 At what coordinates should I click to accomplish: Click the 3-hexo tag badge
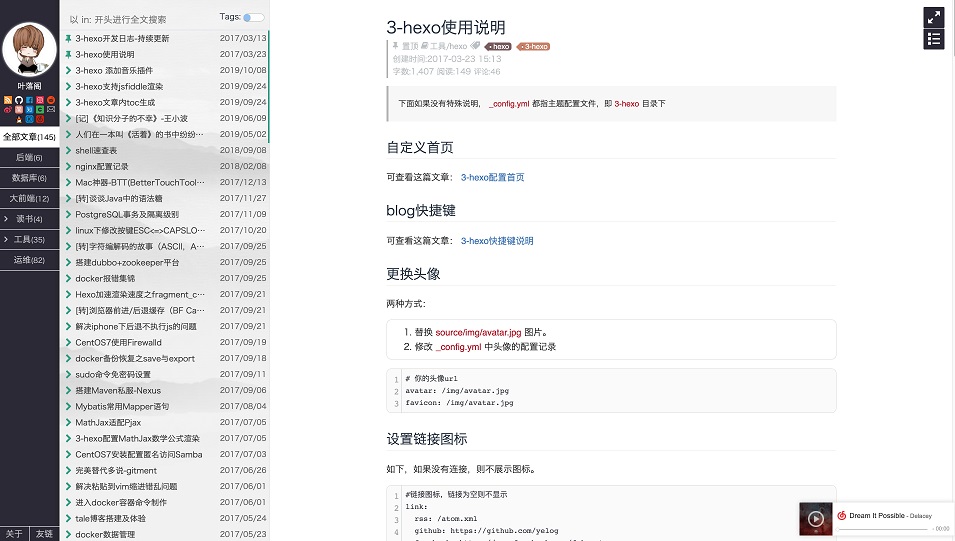coord(534,46)
